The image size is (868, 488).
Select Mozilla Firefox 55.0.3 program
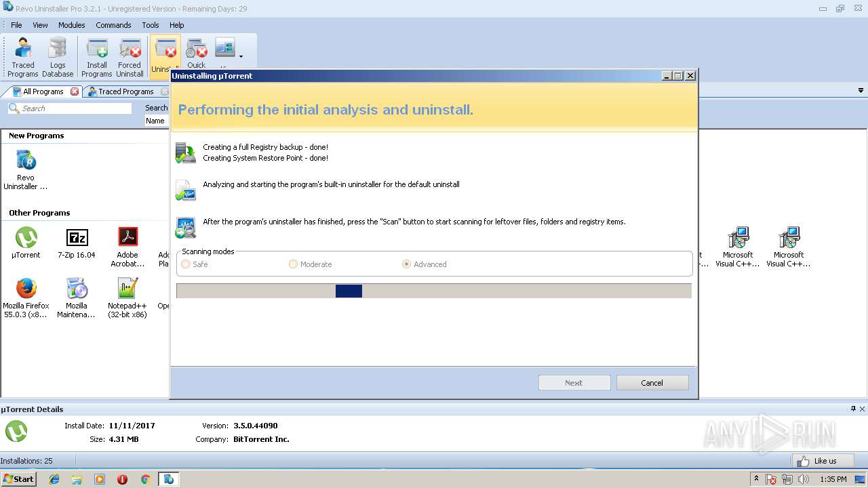point(26,298)
